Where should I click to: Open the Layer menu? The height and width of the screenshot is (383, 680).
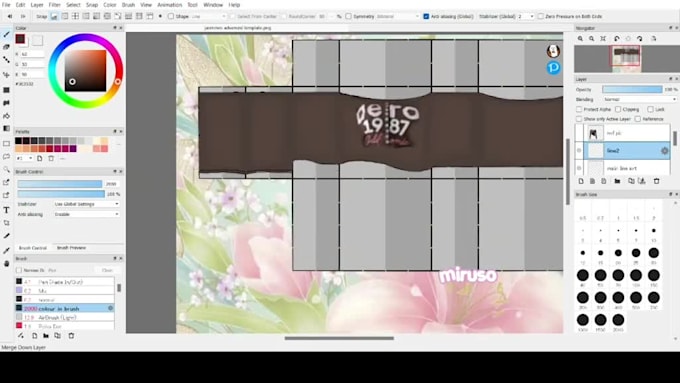37,5
